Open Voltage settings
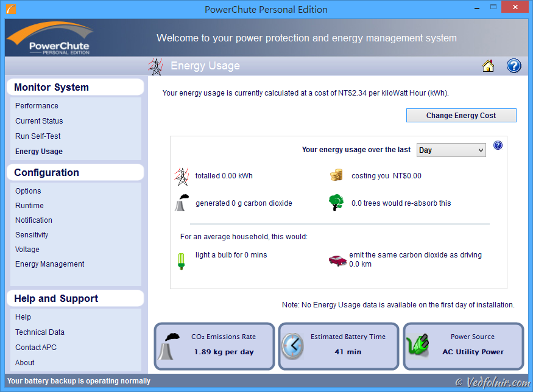 pyautogui.click(x=27, y=250)
